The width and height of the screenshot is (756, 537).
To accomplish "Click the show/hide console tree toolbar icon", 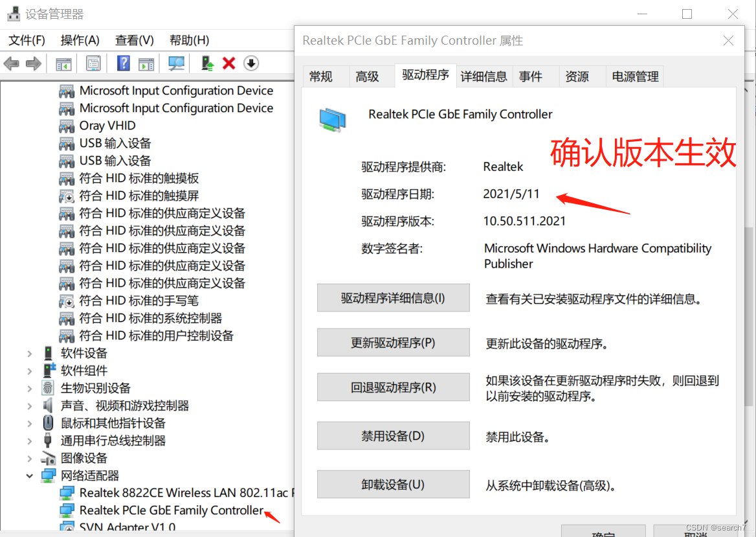I will point(63,63).
